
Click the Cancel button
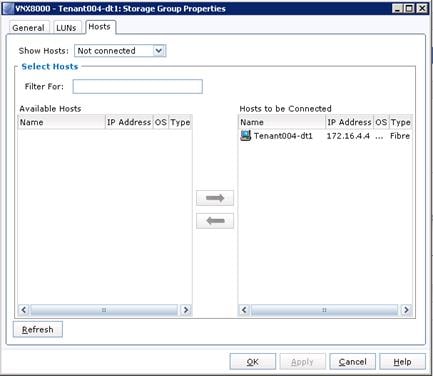(352, 362)
